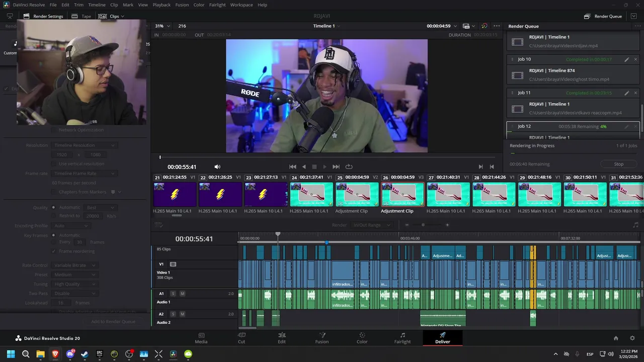
Task: Toggle the Render Queue panel button
Action: click(603, 16)
